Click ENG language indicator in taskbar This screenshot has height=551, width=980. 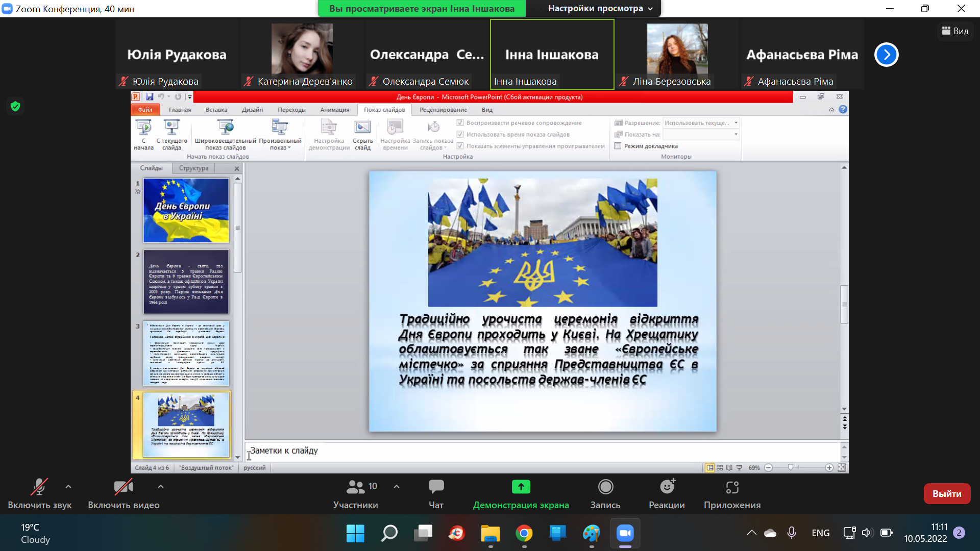pos(820,533)
